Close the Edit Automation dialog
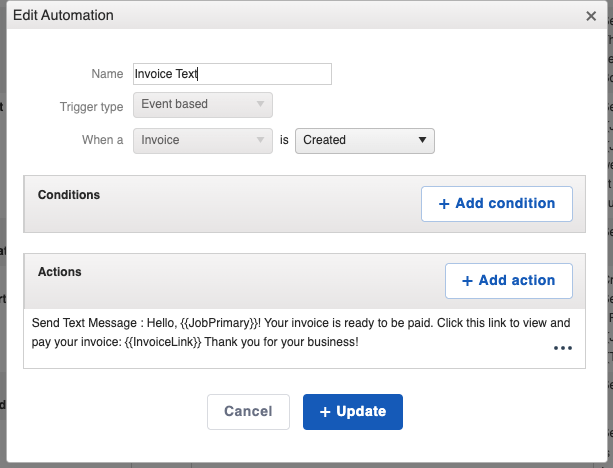The width and height of the screenshot is (613, 468). pos(591,16)
